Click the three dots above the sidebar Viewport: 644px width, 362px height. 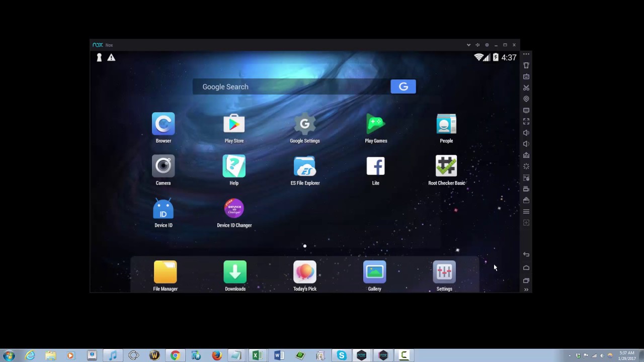526,54
